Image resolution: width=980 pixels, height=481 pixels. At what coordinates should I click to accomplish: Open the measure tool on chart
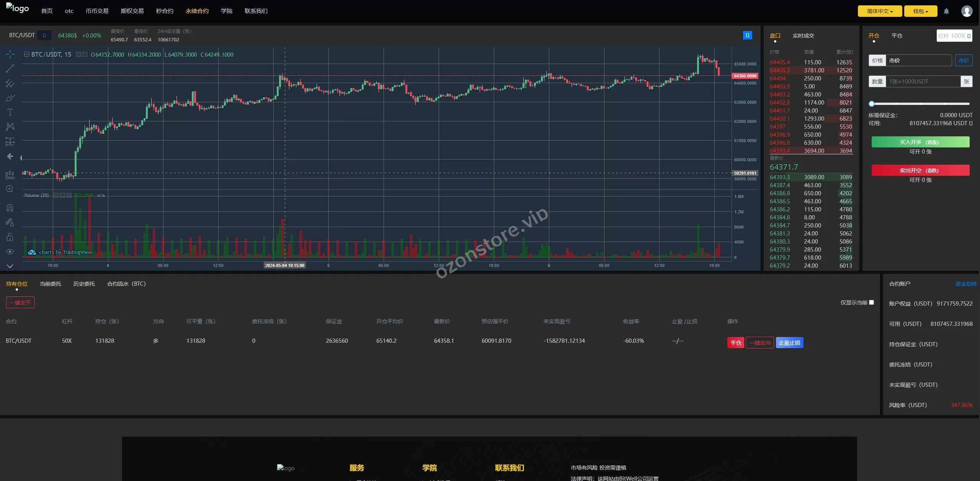pyautogui.click(x=10, y=175)
